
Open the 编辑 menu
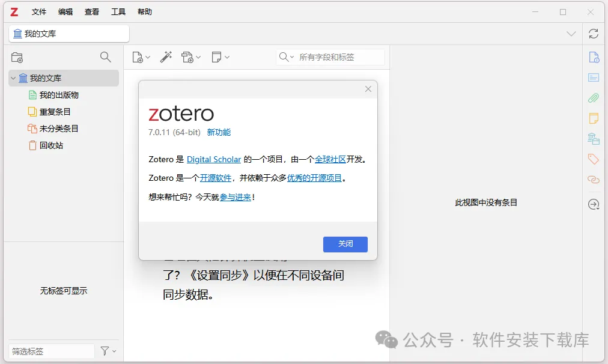point(65,12)
